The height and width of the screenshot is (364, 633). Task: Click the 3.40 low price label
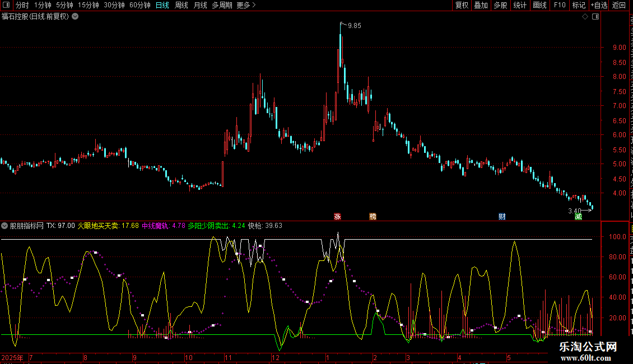[575, 211]
